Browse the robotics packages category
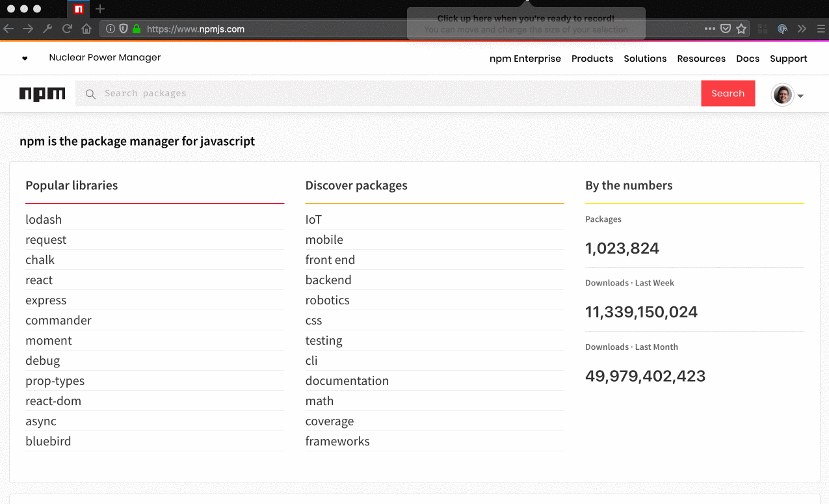The width and height of the screenshot is (829, 504). [328, 300]
